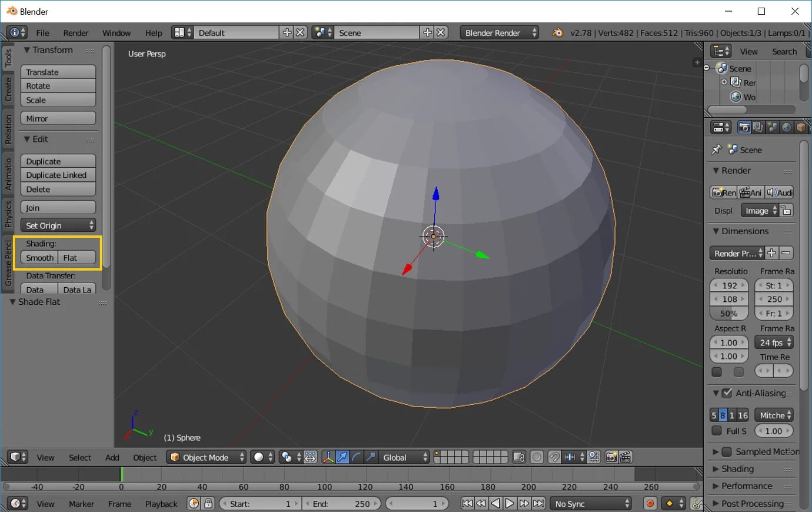Select the scale manipulator icon
Viewport: 812px width, 512px height.
click(371, 457)
